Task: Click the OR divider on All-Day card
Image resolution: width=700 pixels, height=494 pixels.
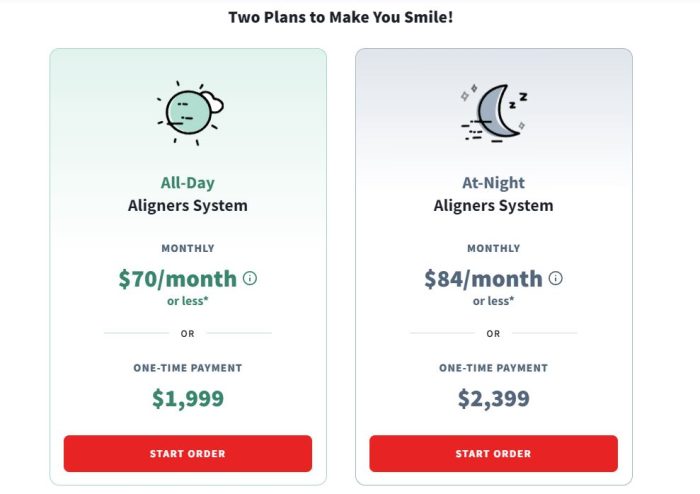Action: (x=188, y=333)
